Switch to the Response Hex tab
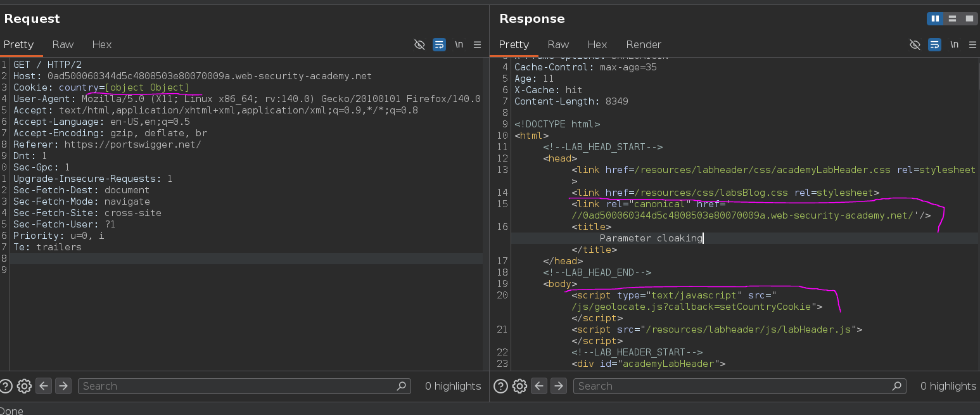This screenshot has height=415, width=980. click(x=597, y=44)
